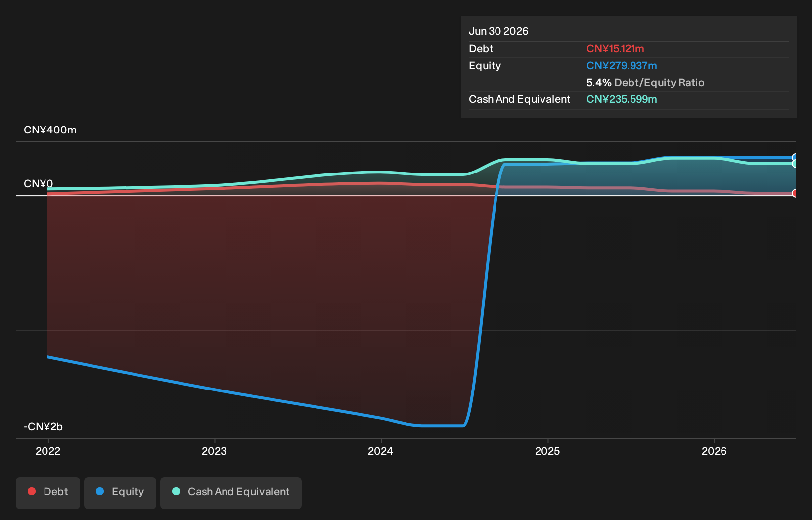Click the Cash And Equivalent tooltip label
This screenshot has height=520, width=812.
[520, 99]
